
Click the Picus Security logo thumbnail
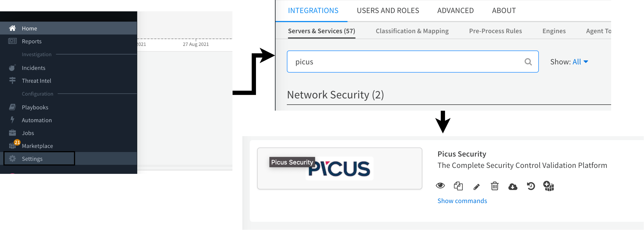click(340, 168)
